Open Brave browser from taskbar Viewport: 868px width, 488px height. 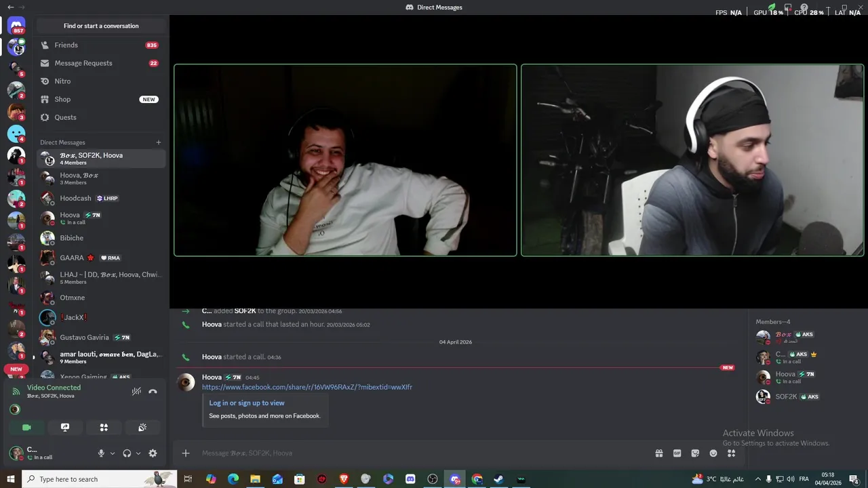click(x=344, y=479)
